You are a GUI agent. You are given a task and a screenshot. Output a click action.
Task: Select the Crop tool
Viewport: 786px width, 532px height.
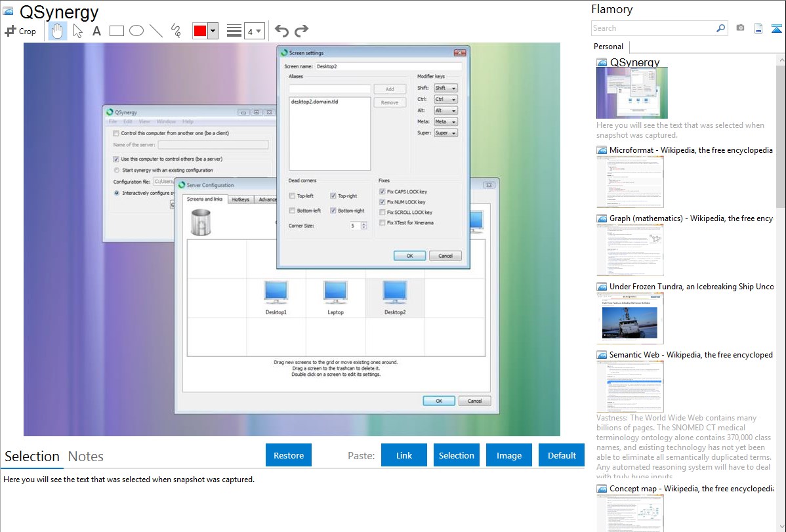click(20, 31)
